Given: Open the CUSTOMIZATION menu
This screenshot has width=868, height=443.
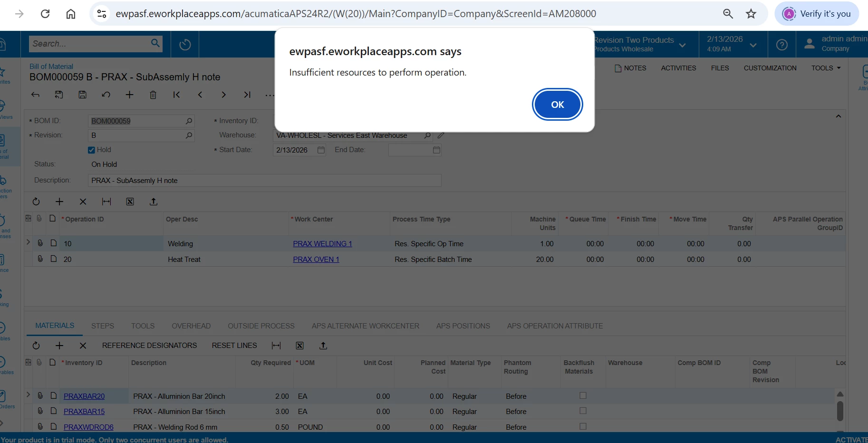Looking at the screenshot, I should coord(770,68).
